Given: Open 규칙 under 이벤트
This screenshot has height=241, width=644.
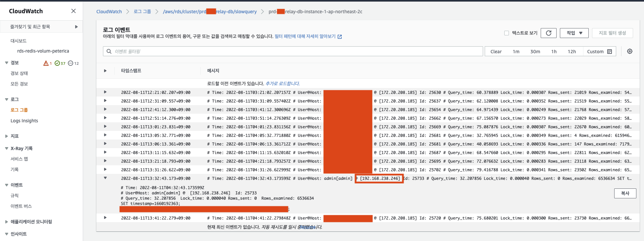Looking at the screenshot, I should click(15, 196).
